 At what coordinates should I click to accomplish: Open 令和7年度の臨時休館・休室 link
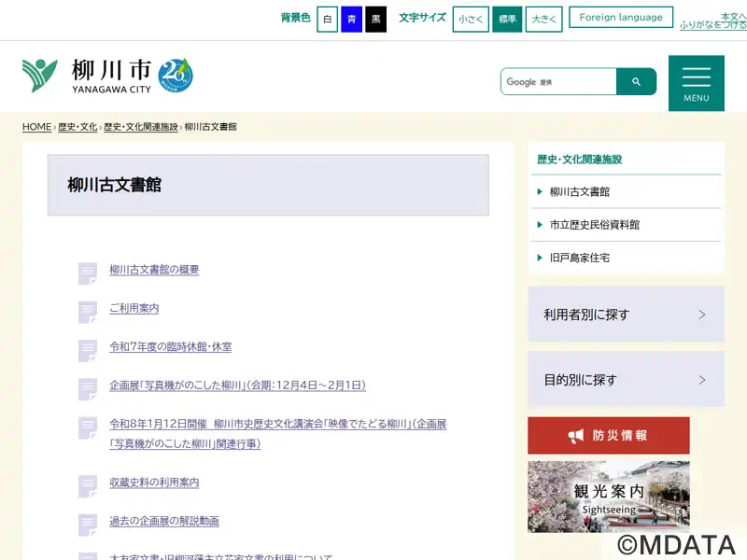170,347
